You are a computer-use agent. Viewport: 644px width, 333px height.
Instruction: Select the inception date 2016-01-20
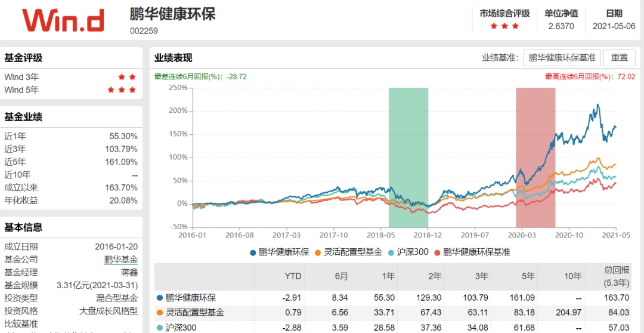pos(116,246)
